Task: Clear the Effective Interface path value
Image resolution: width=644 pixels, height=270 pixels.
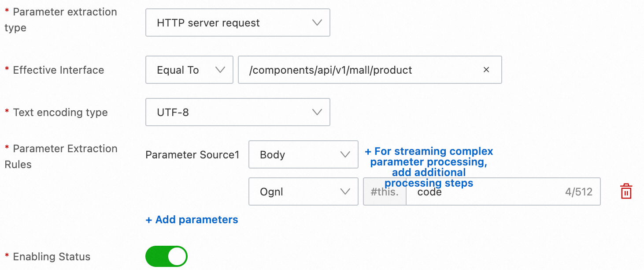Action: (486, 70)
